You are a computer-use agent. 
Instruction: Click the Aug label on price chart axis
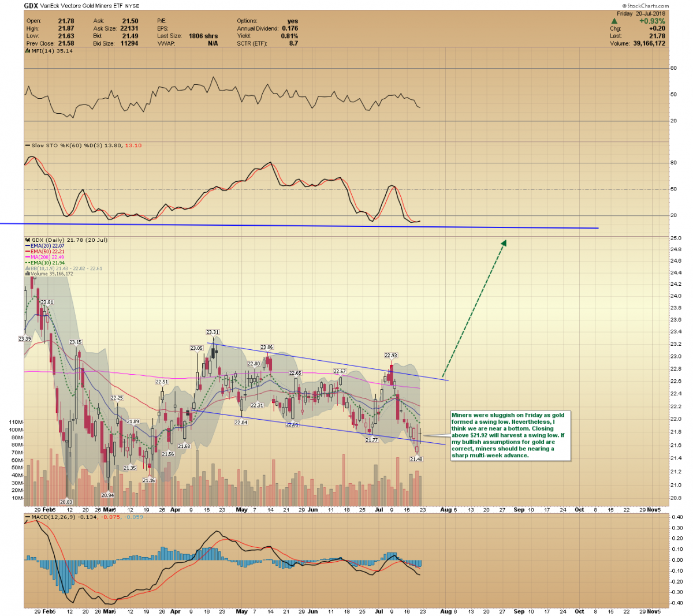coord(446,510)
